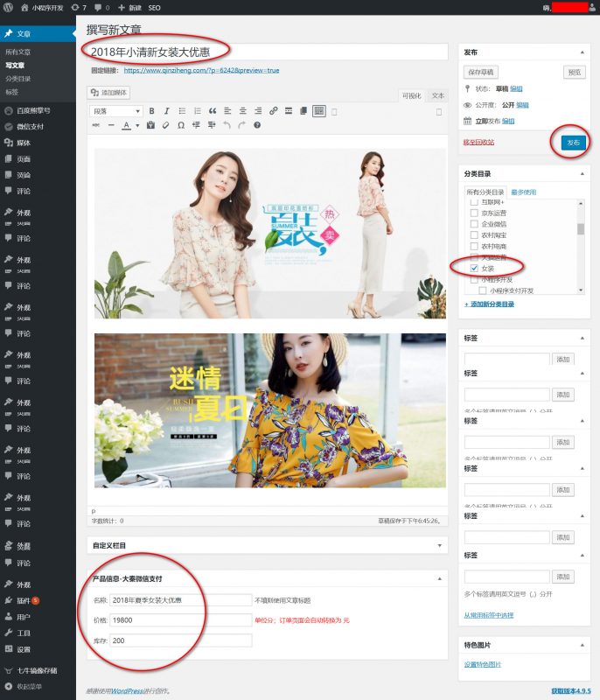The width and height of the screenshot is (600, 700).
Task: Click the 保存草稿 button
Action: pos(481,73)
